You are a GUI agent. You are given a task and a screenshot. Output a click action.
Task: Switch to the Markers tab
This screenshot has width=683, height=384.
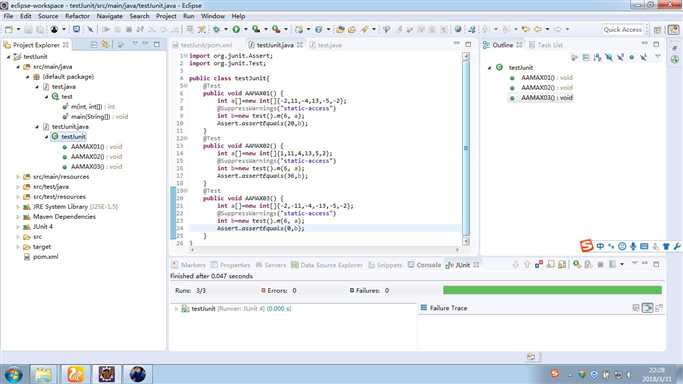point(189,265)
